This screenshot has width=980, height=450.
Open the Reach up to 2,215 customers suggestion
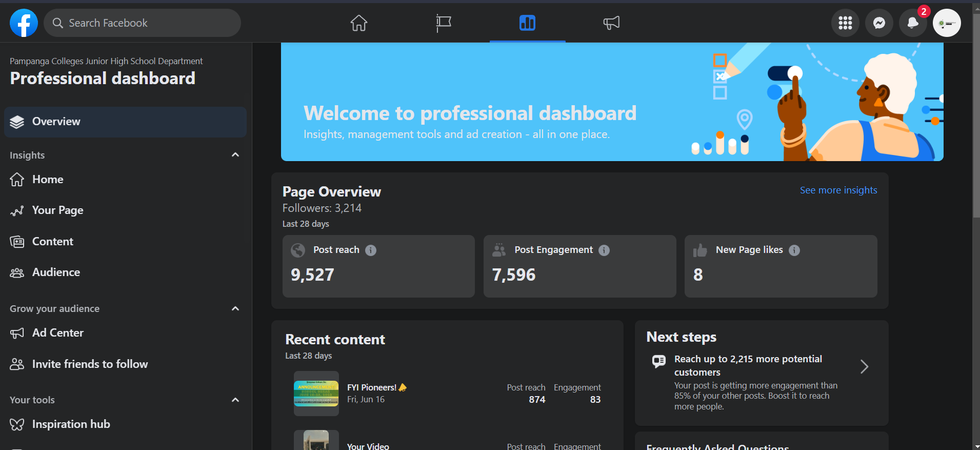762,382
